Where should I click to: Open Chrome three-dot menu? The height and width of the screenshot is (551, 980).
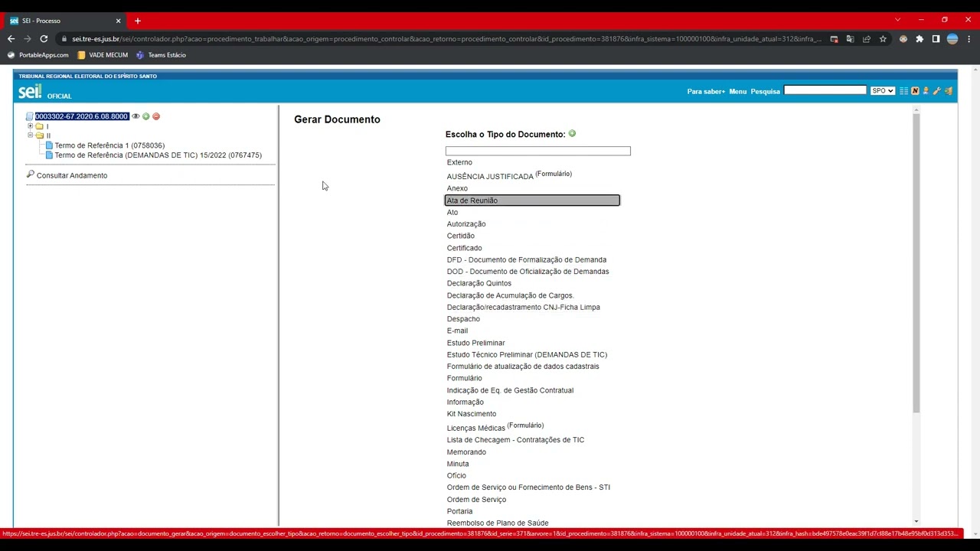(x=969, y=39)
